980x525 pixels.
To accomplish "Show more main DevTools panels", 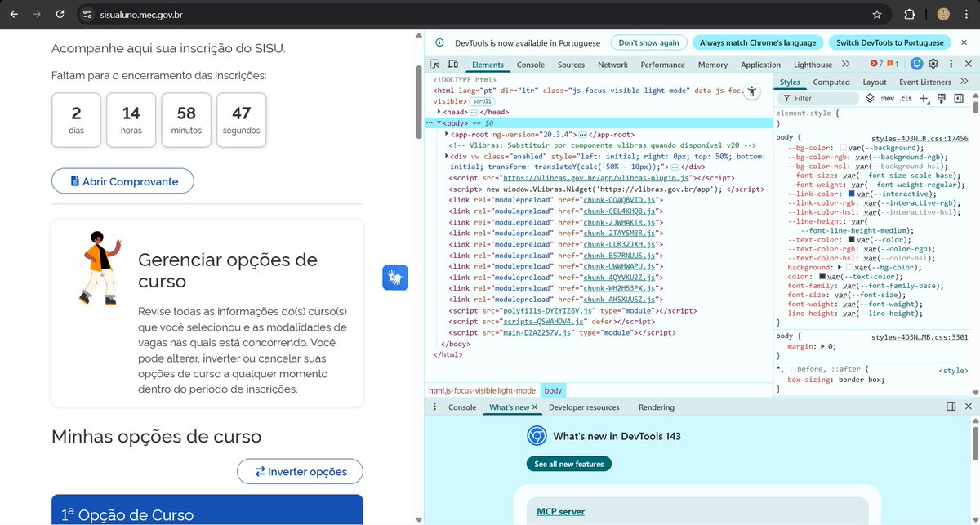I will point(845,64).
